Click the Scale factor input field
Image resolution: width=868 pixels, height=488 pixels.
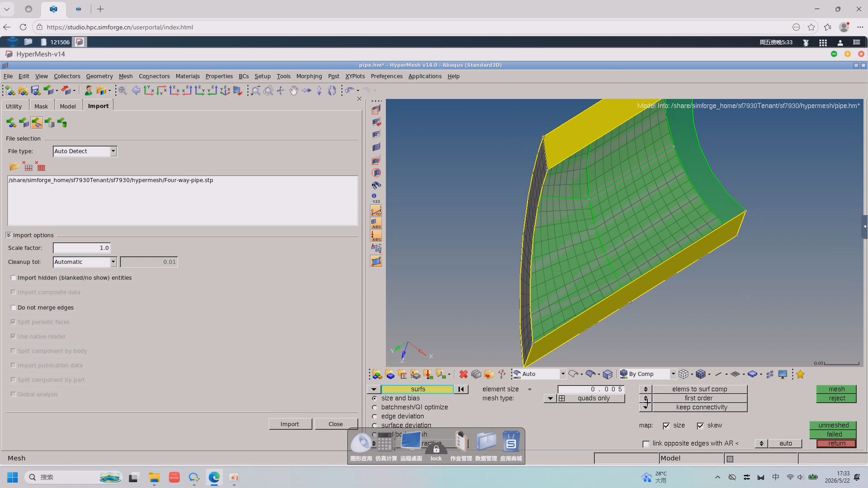[82, 248]
